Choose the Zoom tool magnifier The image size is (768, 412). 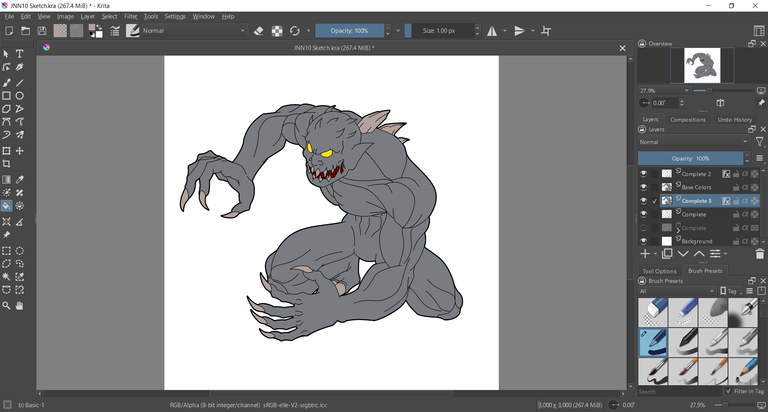[6, 306]
